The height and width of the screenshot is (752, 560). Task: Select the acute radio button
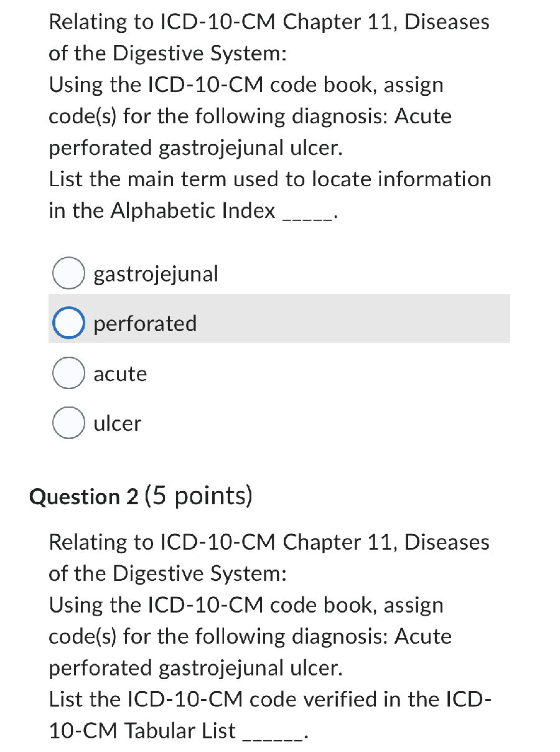point(68,372)
